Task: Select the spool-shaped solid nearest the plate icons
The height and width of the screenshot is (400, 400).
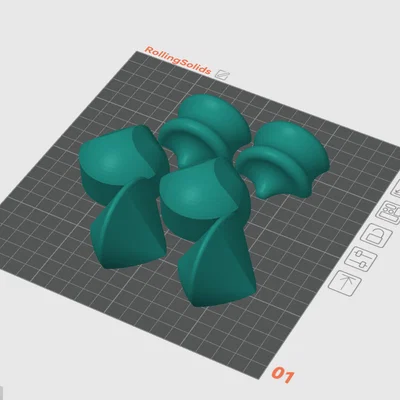Action: (x=283, y=160)
